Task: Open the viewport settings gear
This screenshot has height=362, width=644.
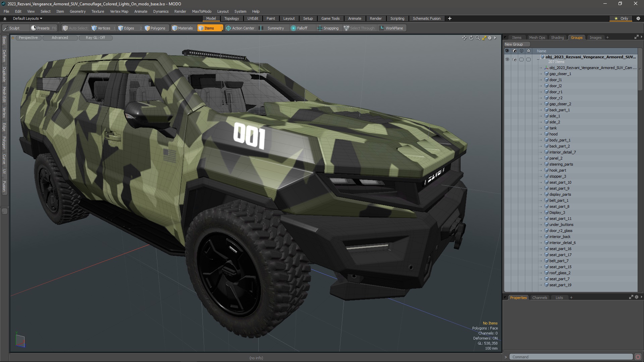Action: (x=490, y=38)
